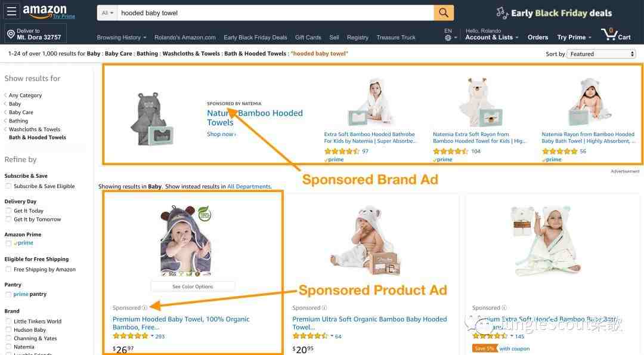
Task: Click the See Color Options button
Action: [193, 286]
